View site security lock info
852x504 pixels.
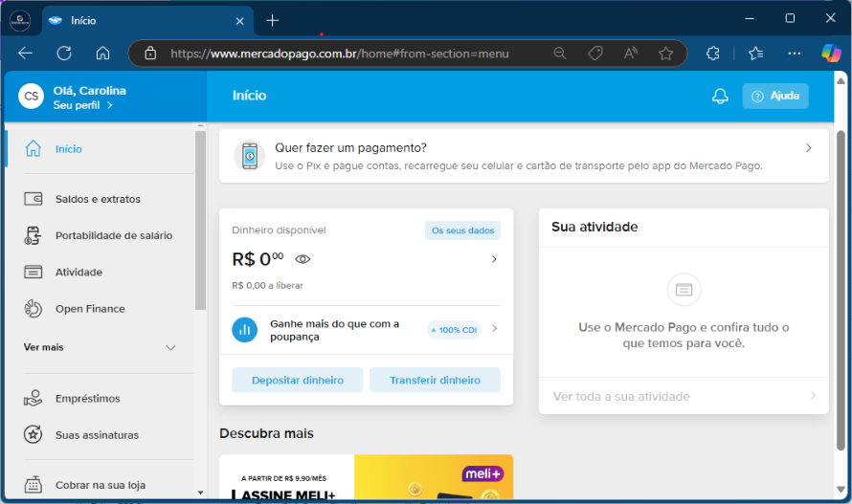[x=150, y=54]
